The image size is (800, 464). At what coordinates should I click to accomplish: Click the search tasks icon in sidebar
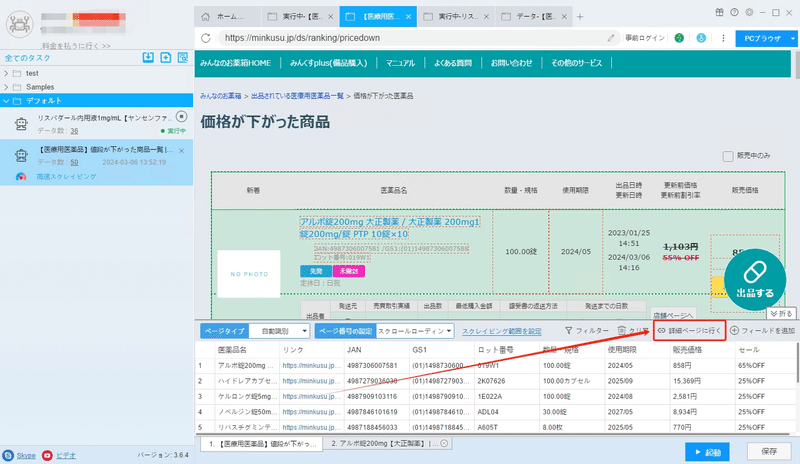[x=183, y=58]
